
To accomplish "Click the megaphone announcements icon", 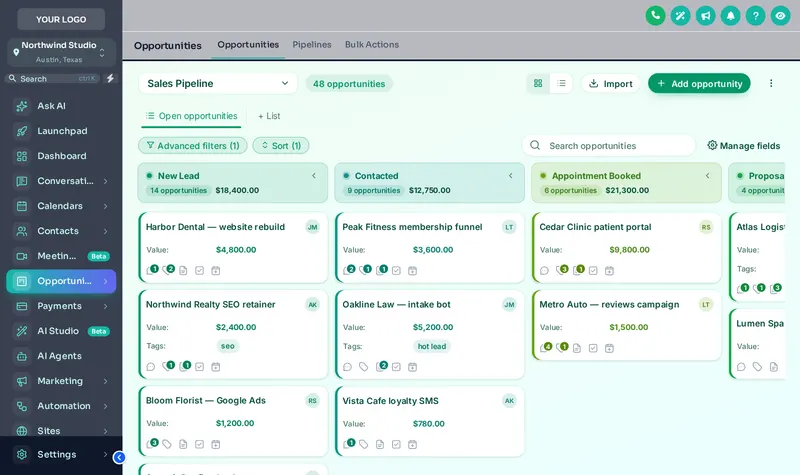I will pos(705,16).
